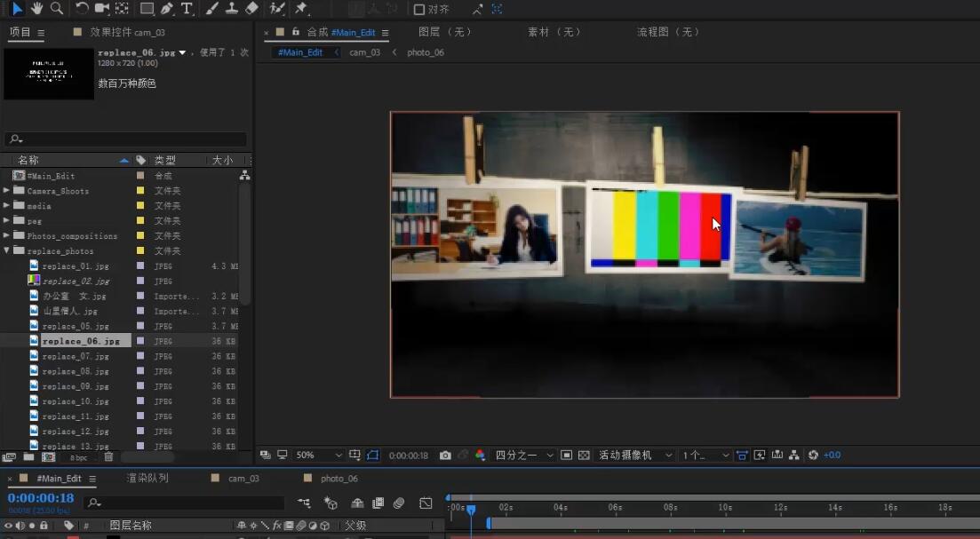Delete selected item with the trash icon
980x539 pixels.
pyautogui.click(x=108, y=457)
